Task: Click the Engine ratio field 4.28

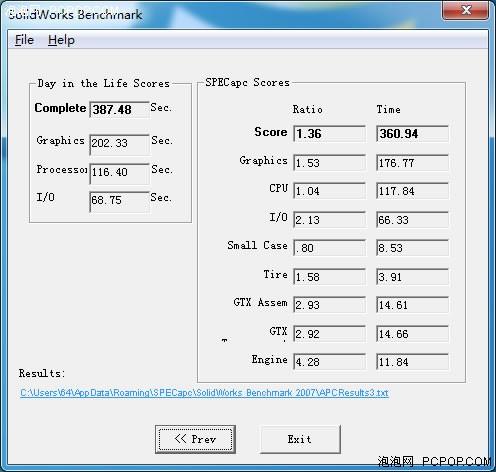Action: coord(329,362)
